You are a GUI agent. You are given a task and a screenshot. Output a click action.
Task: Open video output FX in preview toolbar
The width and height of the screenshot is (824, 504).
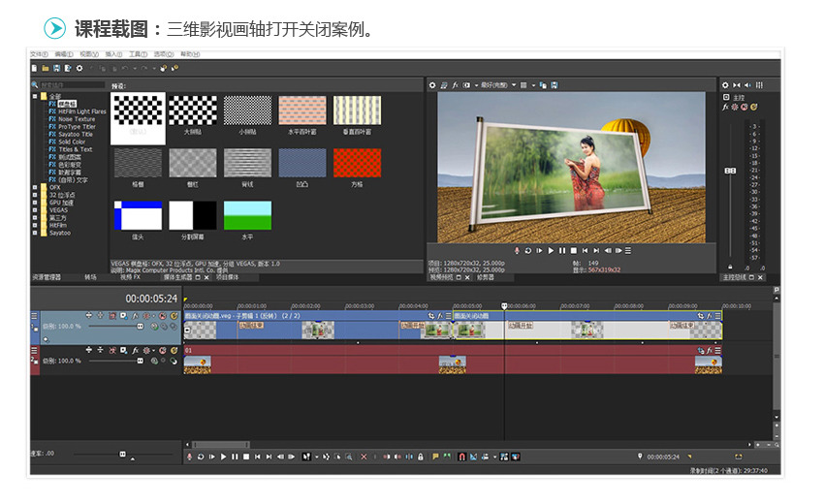455,85
